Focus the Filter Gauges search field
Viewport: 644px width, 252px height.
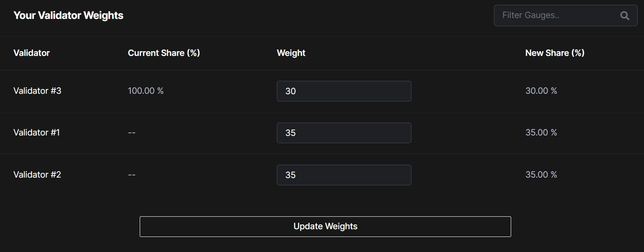[x=565, y=15]
